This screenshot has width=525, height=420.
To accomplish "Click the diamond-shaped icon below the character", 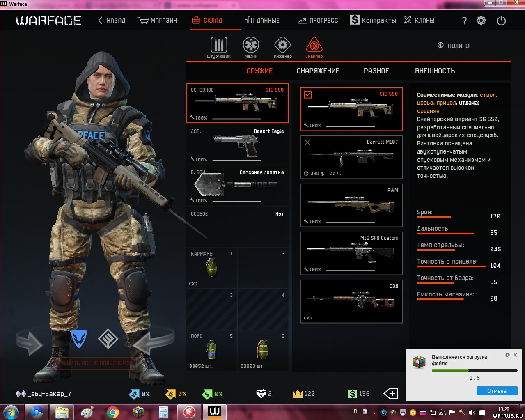I will 108,339.
